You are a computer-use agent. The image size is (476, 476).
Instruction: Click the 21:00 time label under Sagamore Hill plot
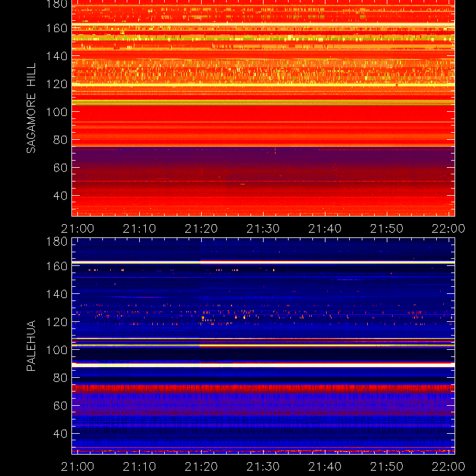pyautogui.click(x=77, y=228)
